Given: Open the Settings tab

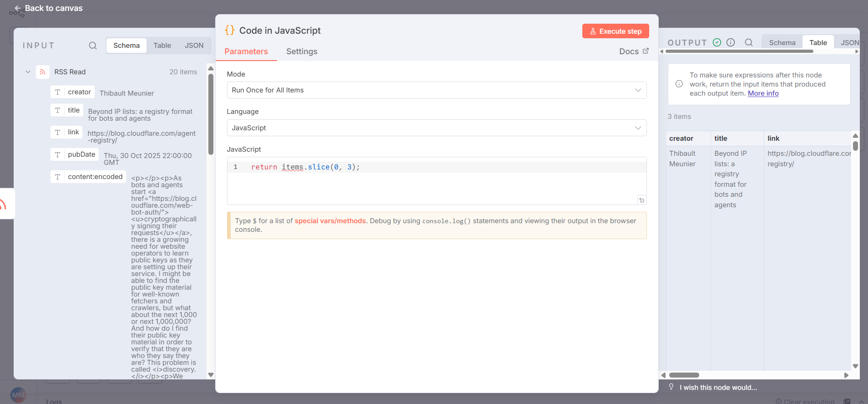Looking at the screenshot, I should tap(302, 51).
